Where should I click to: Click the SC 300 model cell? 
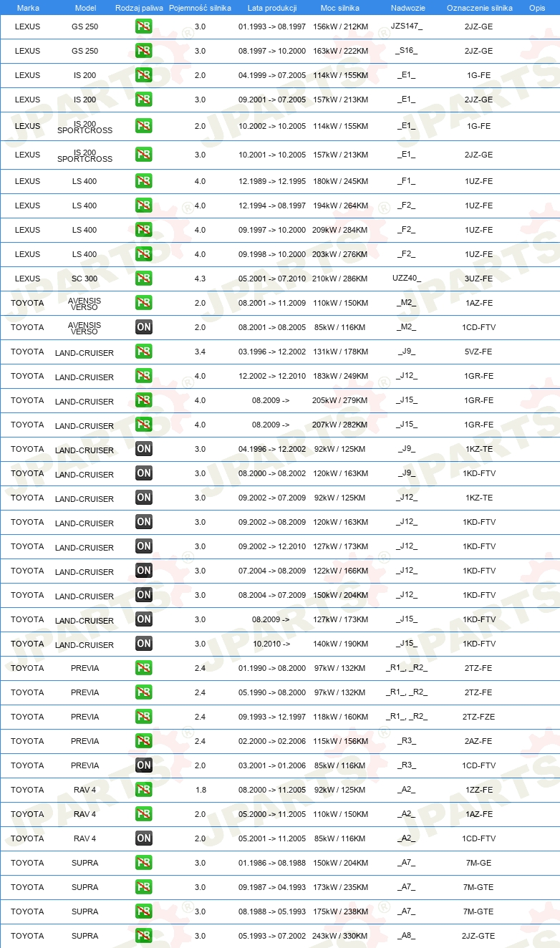[85, 279]
